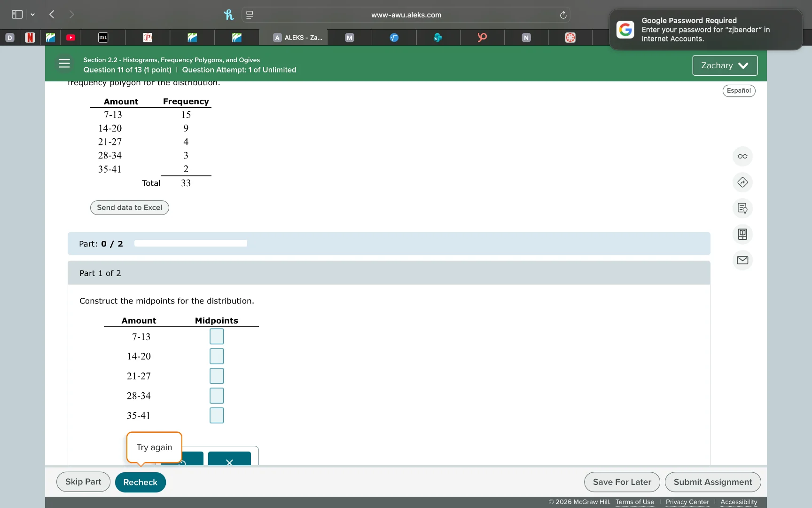This screenshot has width=812, height=508.
Task: Open the lesson explanation icon in sidebar
Action: (742, 208)
